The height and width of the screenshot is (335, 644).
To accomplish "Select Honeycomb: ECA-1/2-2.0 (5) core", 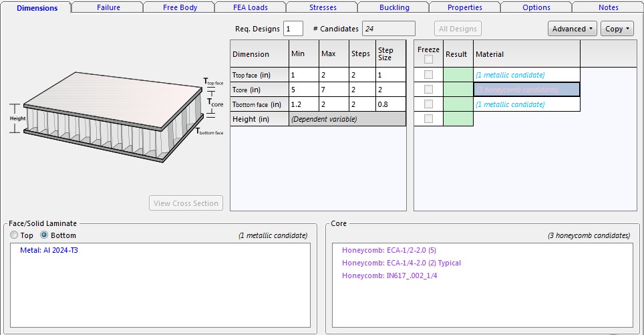I will tap(389, 250).
